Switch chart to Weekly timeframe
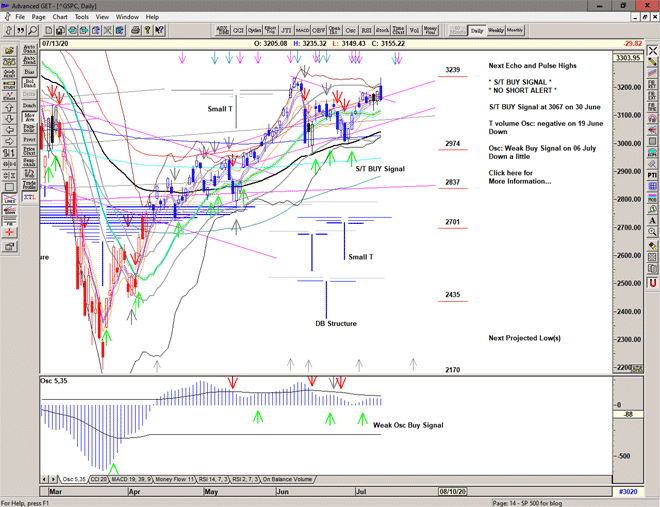660x507 pixels. (x=496, y=31)
